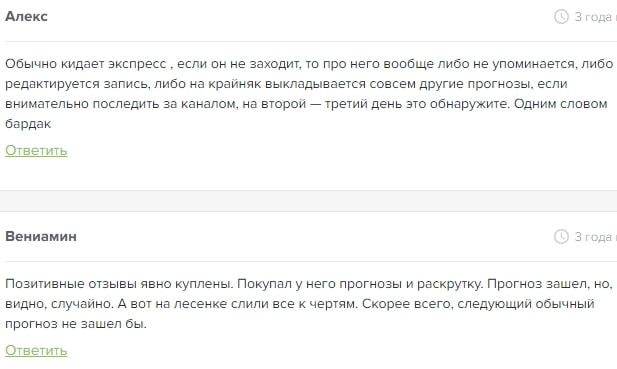Click the gray separator band between the comments
Screen dimensions: 617x369
tap(308, 201)
